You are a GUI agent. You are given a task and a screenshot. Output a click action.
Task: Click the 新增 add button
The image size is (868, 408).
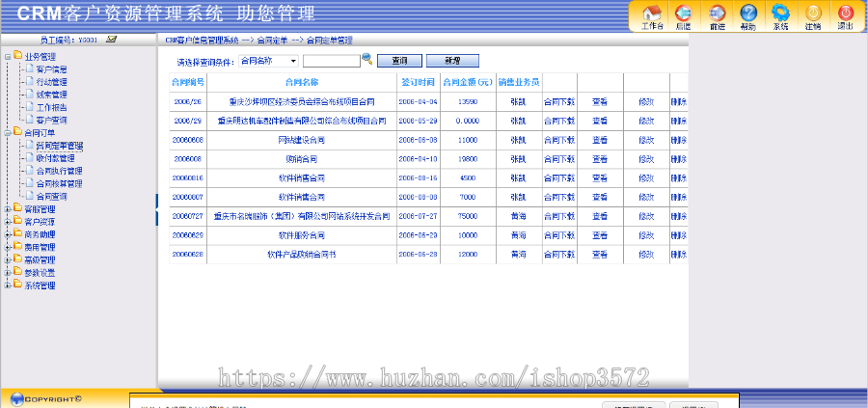coord(453,61)
